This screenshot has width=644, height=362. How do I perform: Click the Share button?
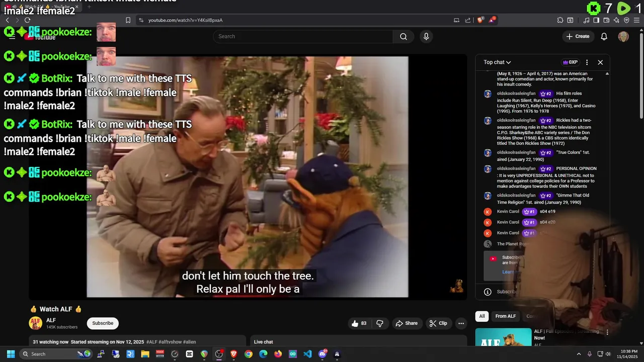407,323
